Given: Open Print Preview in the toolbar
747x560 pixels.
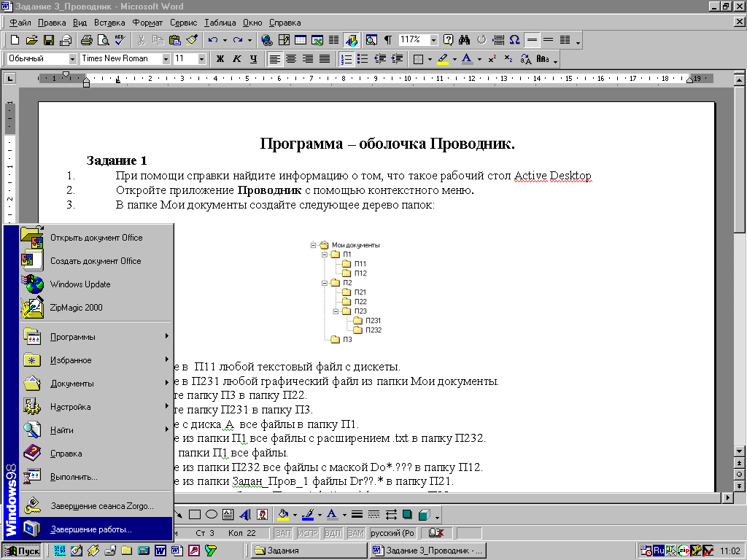Looking at the screenshot, I should tap(103, 40).
